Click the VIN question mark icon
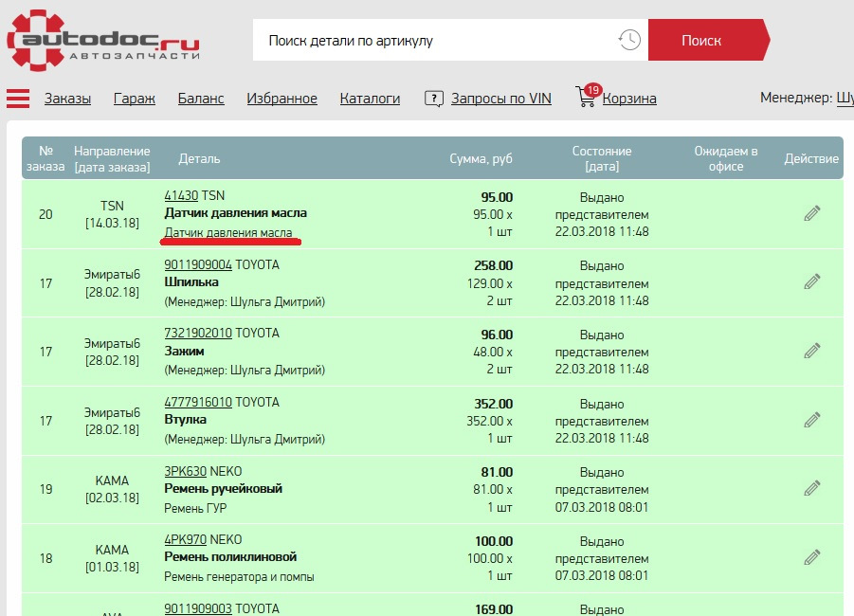854x616 pixels. [433, 99]
